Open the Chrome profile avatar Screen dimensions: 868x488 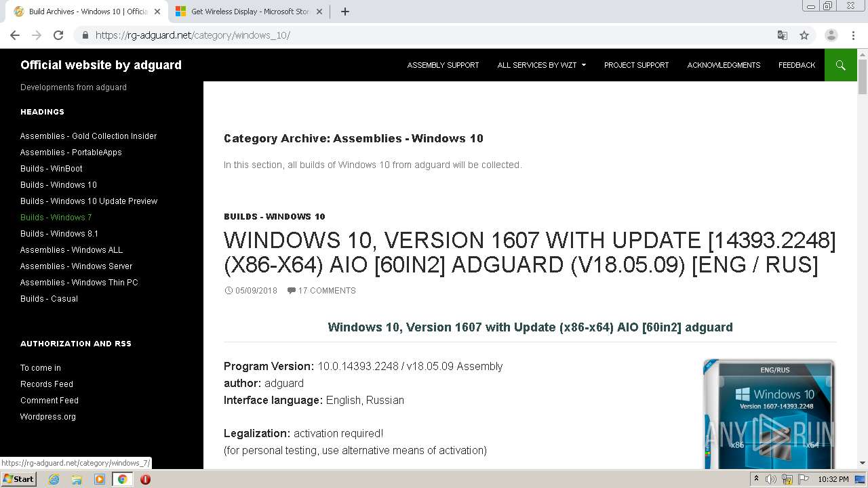831,35
